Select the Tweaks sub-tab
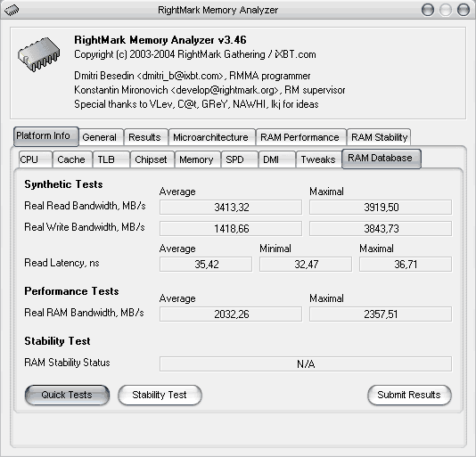The width and height of the screenshot is (476, 457). [x=318, y=159]
